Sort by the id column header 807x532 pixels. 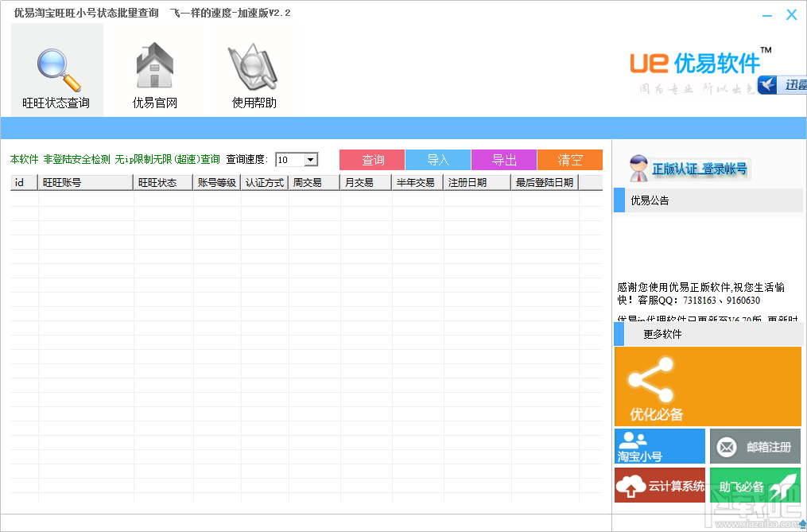(24, 182)
